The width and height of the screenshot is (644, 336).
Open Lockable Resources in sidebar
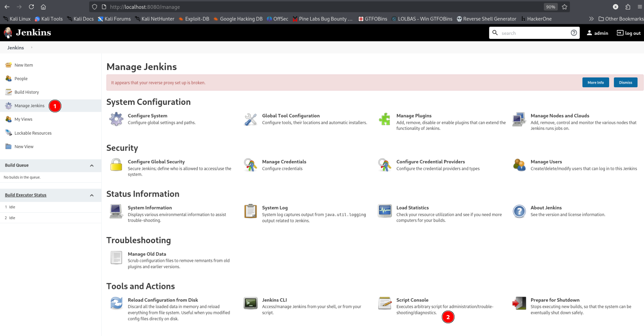point(33,133)
